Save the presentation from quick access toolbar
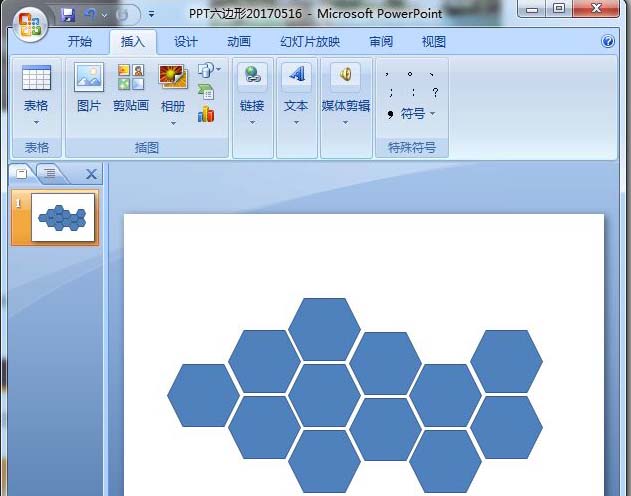 pyautogui.click(x=68, y=15)
